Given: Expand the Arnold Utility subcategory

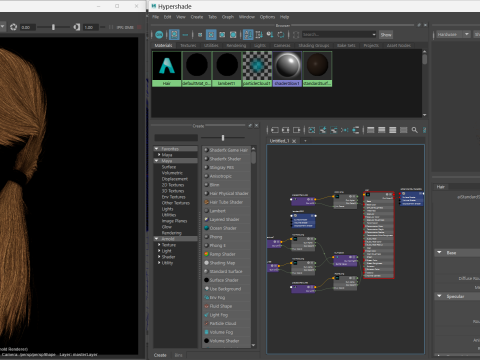Looking at the screenshot, I should 159,263.
